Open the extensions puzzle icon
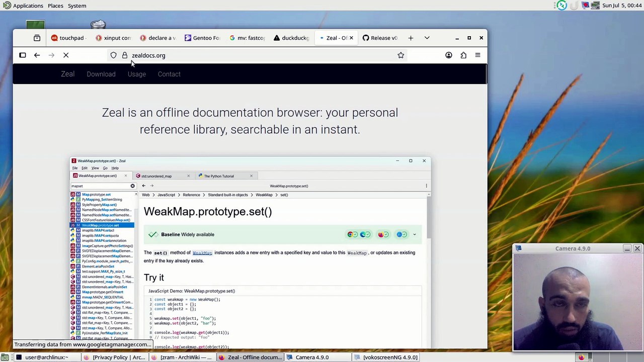Viewport: 644px width, 362px height. coord(463,55)
